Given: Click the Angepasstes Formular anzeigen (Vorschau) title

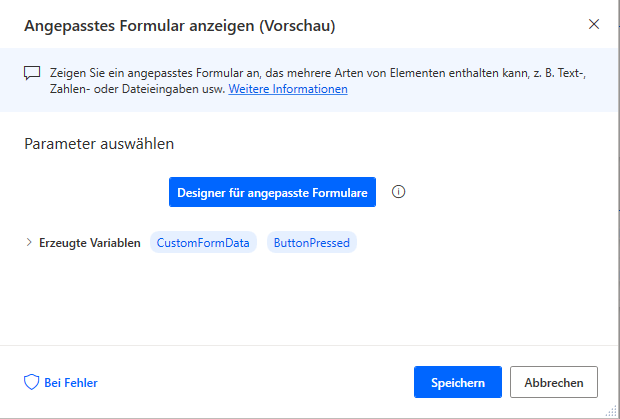Looking at the screenshot, I should click(180, 26).
